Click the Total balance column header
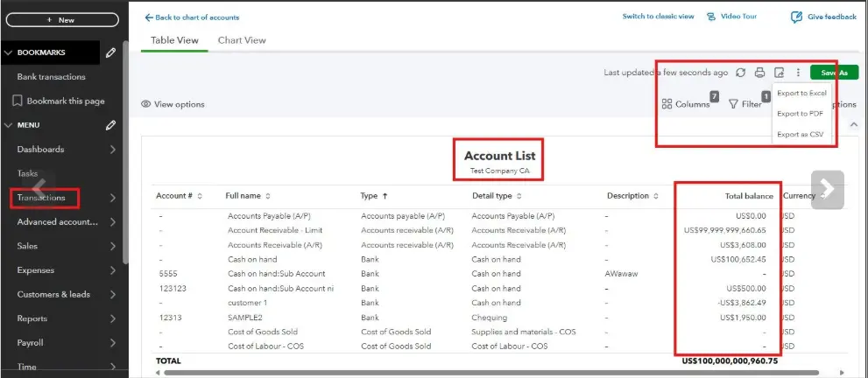 click(749, 196)
